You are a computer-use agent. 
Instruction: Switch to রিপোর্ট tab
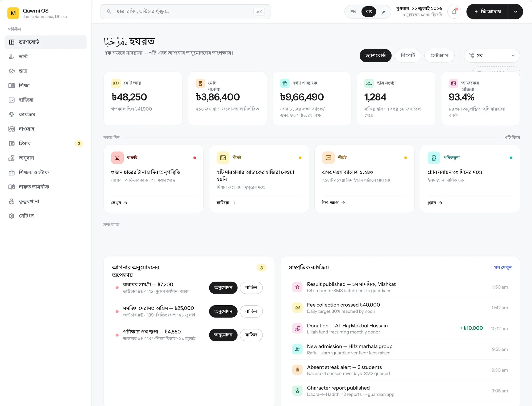408,56
